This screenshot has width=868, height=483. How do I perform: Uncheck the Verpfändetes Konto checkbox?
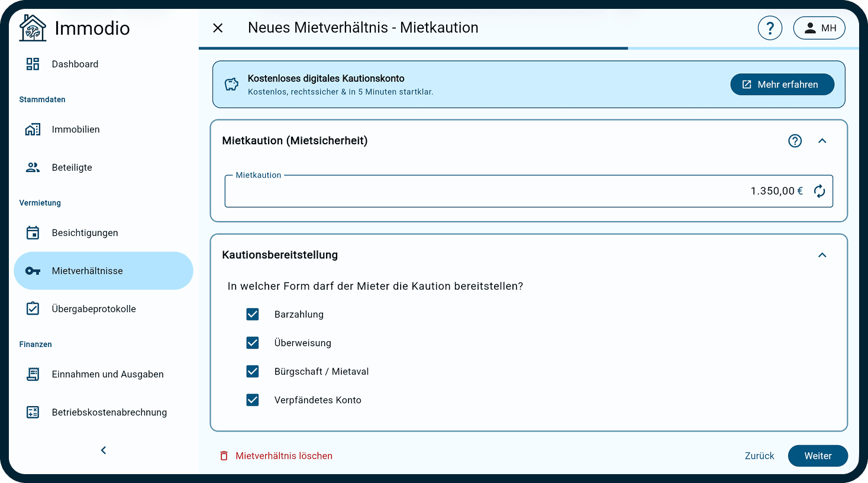(253, 400)
